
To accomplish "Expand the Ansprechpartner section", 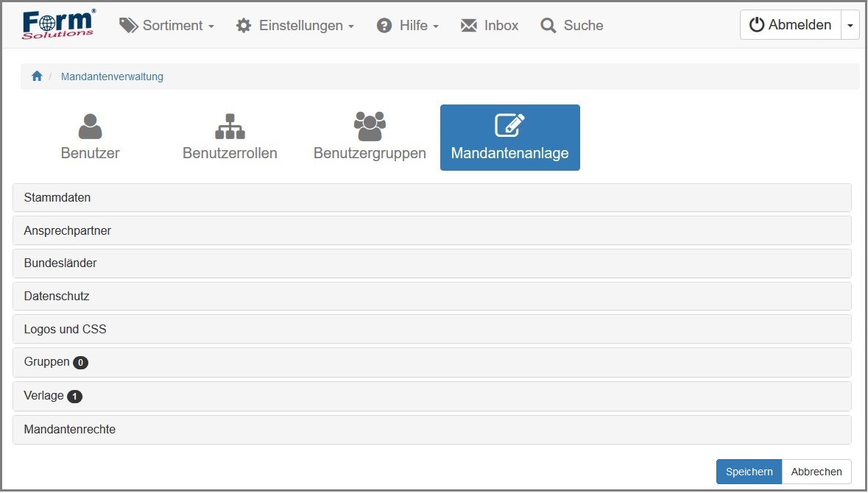I will pyautogui.click(x=431, y=231).
